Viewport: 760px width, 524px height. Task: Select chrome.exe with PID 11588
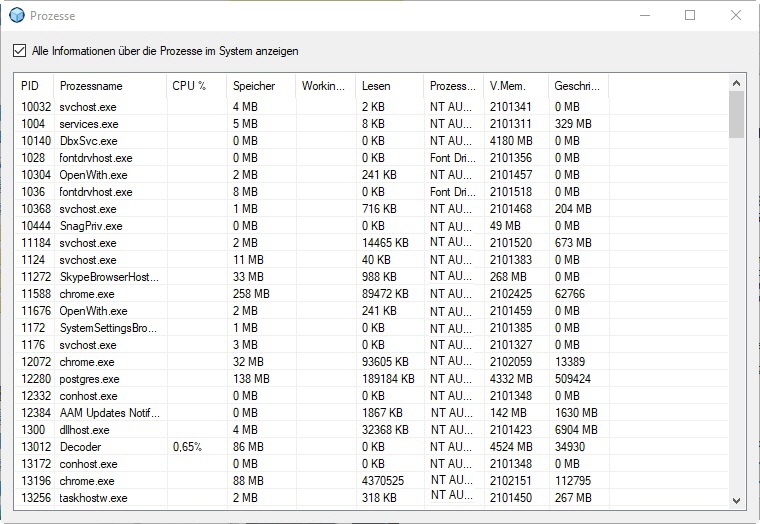coord(87,294)
